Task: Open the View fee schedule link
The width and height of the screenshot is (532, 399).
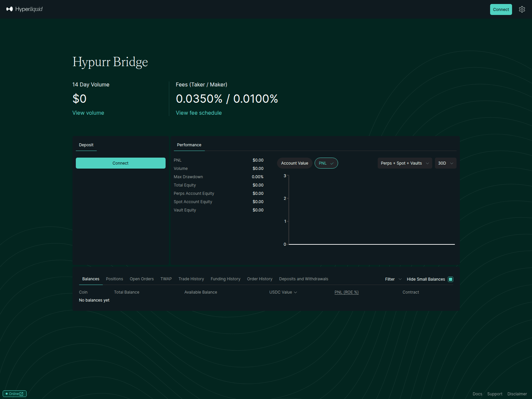Action: [199, 113]
